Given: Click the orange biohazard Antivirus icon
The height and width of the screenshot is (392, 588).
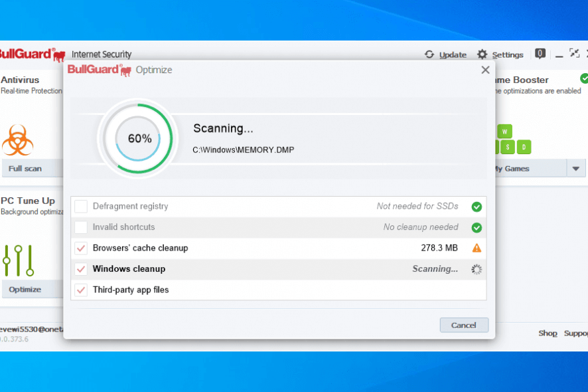Looking at the screenshot, I should [x=18, y=140].
